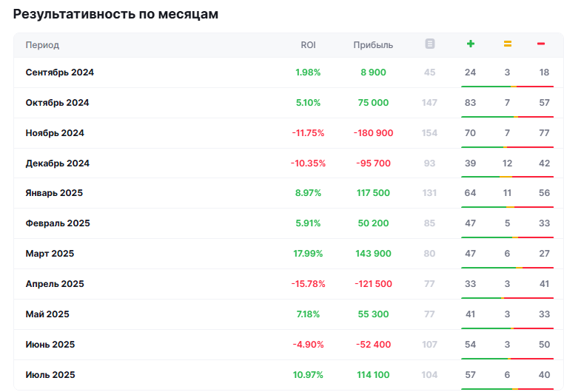Click the Результативность по месяцам heading
The width and height of the screenshot is (564, 392).
(115, 14)
